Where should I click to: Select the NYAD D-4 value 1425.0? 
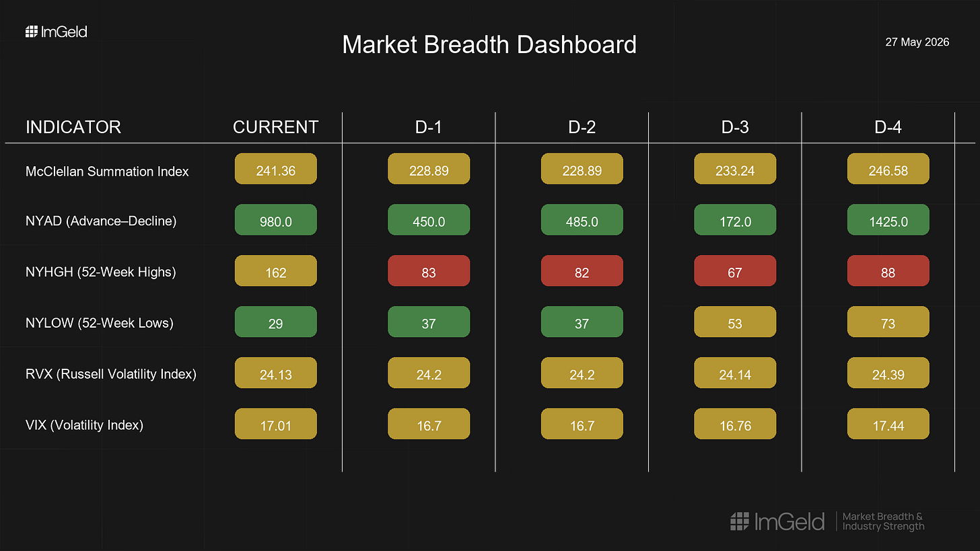pyautogui.click(x=888, y=220)
